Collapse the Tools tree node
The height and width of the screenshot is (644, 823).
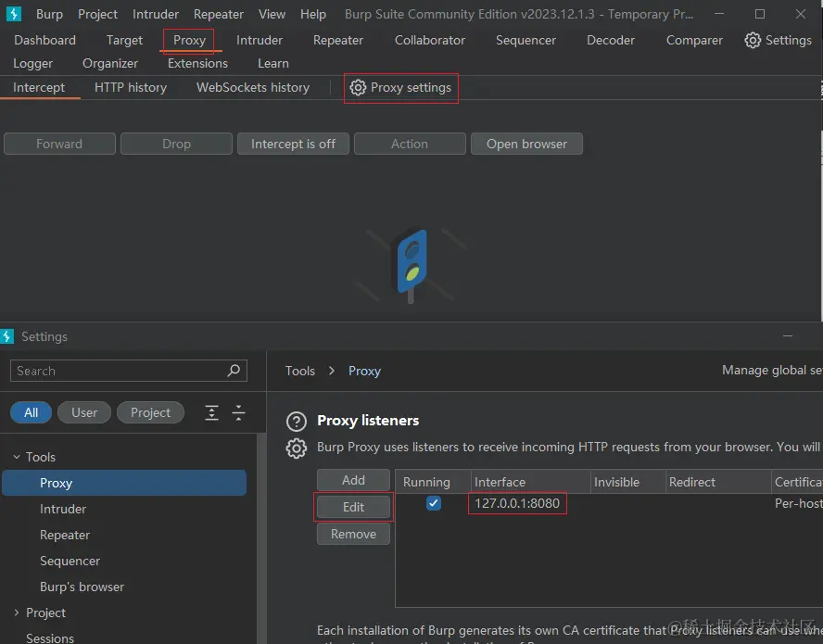coord(17,457)
